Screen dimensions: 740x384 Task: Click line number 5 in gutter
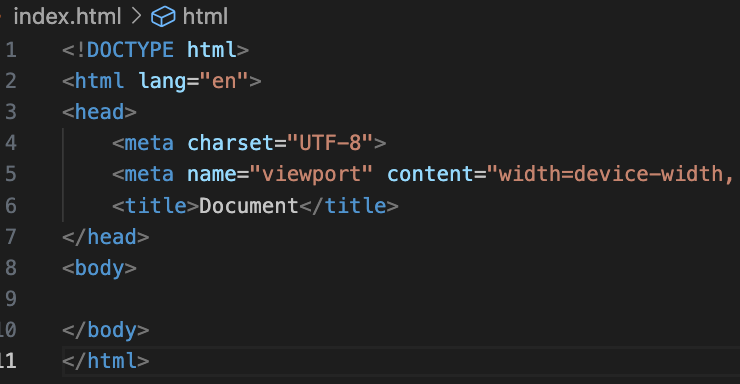tap(11, 174)
